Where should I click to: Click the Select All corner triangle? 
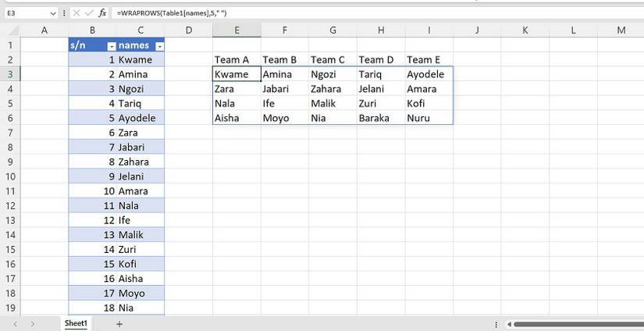pyautogui.click(x=9, y=30)
